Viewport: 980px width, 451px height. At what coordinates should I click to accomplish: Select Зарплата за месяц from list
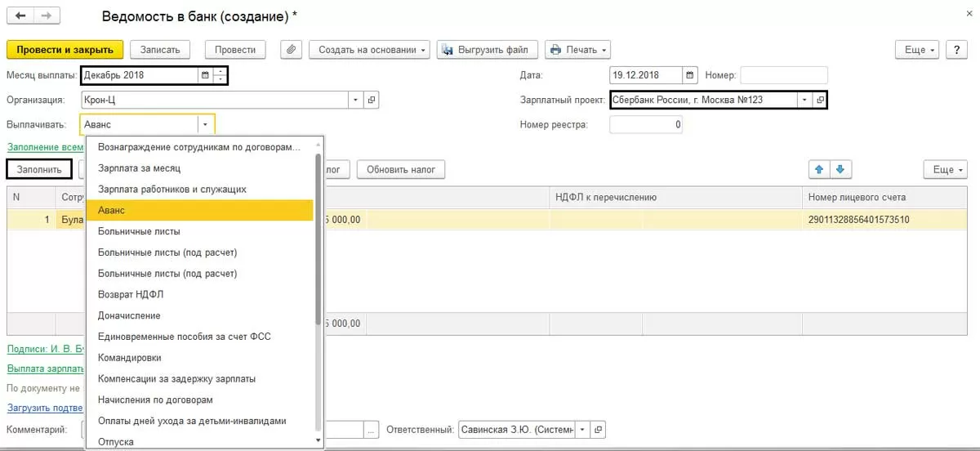[139, 168]
